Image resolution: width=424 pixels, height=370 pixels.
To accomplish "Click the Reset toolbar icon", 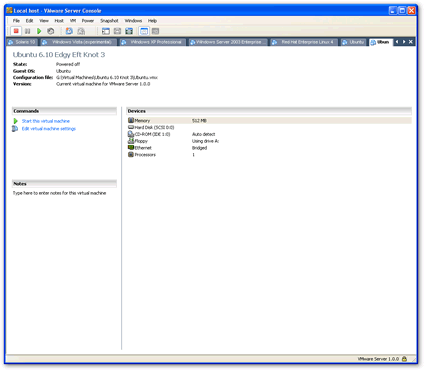I will 51,31.
